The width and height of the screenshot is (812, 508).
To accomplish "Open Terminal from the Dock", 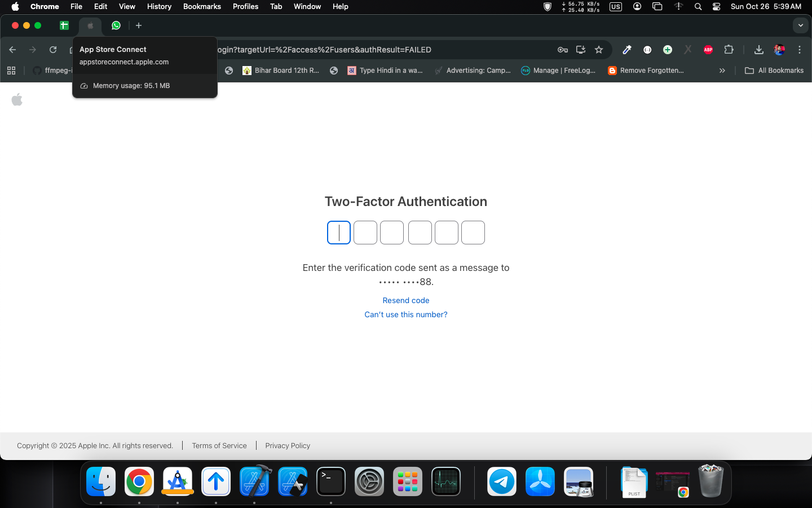I will 331,482.
